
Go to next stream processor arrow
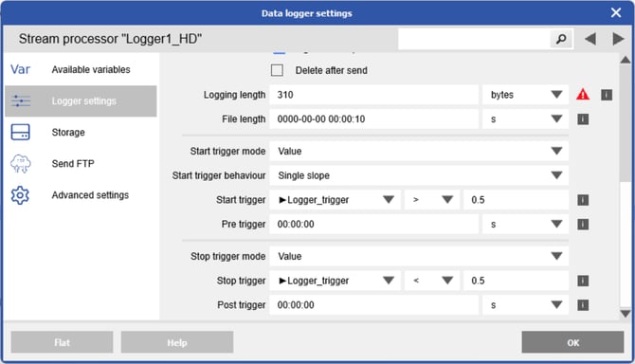[618, 39]
